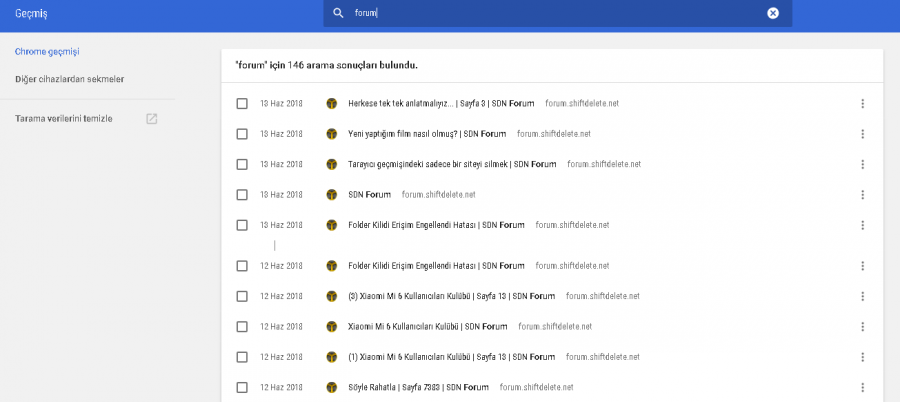Viewport: 900px width, 402px height.
Task: Check the box for 'Herkese tek tek anlatmalıyız' entry
Action: pos(242,103)
